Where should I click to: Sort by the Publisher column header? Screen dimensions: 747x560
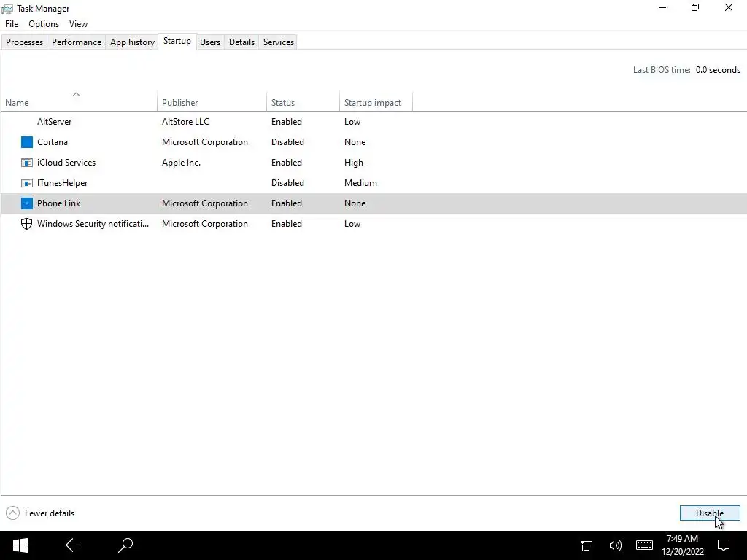(212, 102)
